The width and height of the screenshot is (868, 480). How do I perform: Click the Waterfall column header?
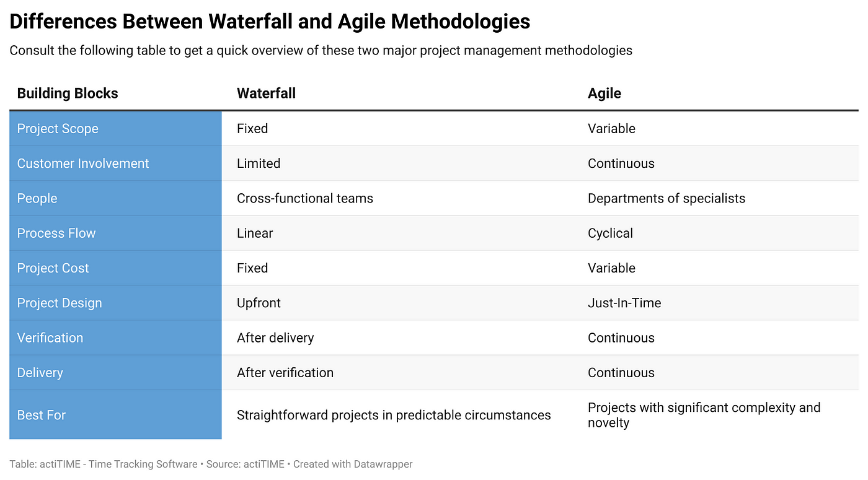tap(266, 94)
